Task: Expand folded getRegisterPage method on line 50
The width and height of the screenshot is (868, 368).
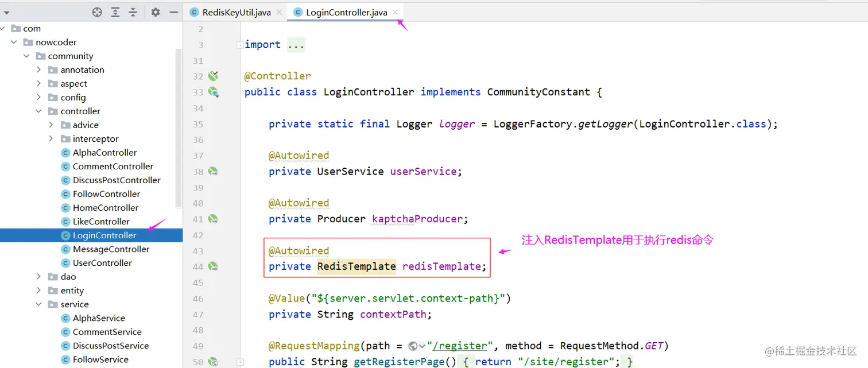Action: [240, 362]
